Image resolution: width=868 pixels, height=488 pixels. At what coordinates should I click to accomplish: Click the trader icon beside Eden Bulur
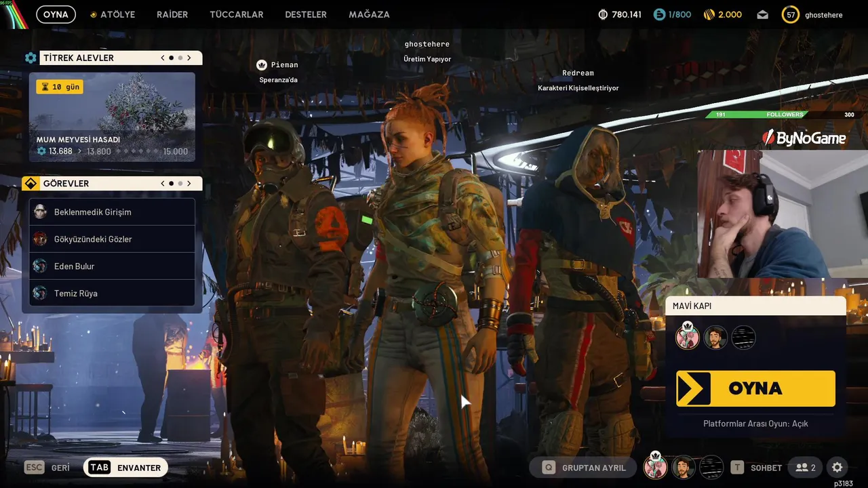coord(40,266)
